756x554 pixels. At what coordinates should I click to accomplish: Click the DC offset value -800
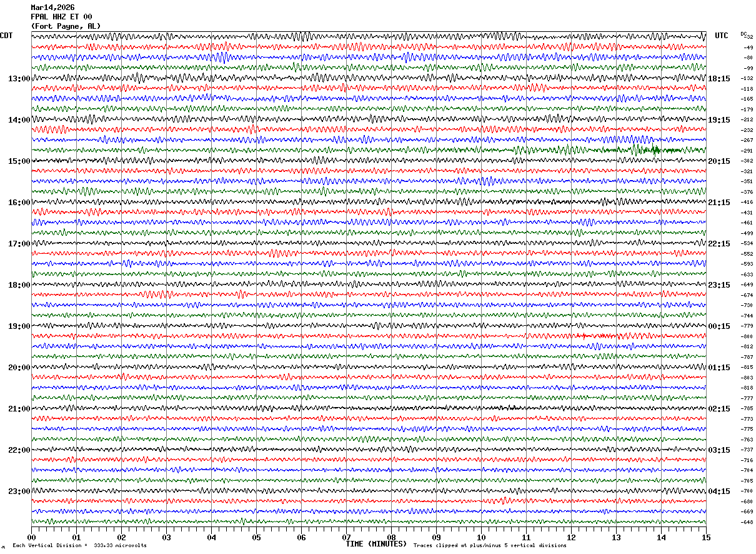point(747,336)
